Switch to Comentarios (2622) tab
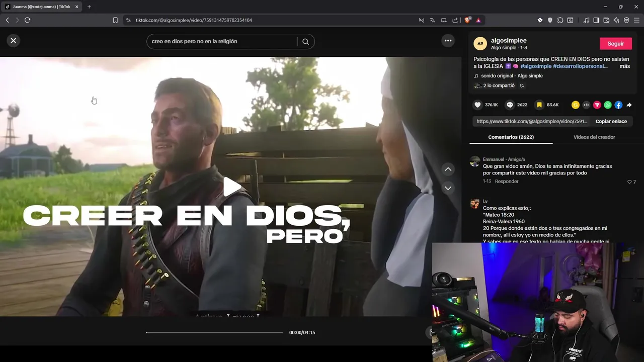 pyautogui.click(x=511, y=137)
